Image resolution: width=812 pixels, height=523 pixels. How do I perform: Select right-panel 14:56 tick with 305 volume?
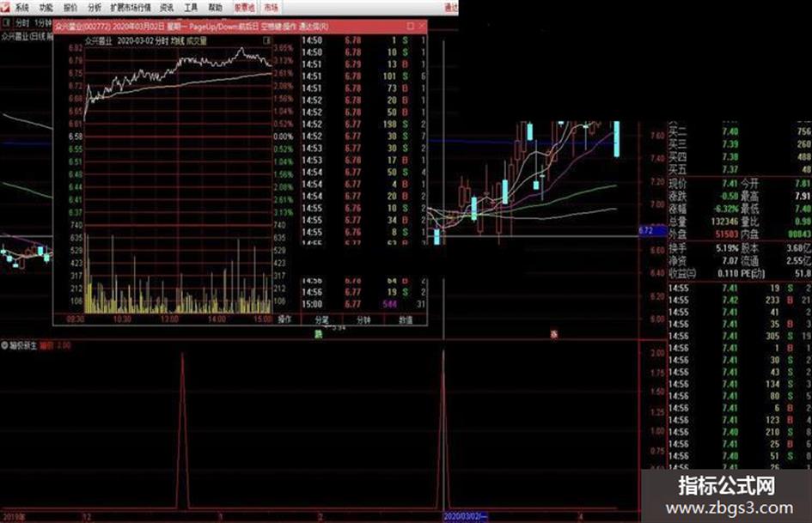pyautogui.click(x=740, y=336)
